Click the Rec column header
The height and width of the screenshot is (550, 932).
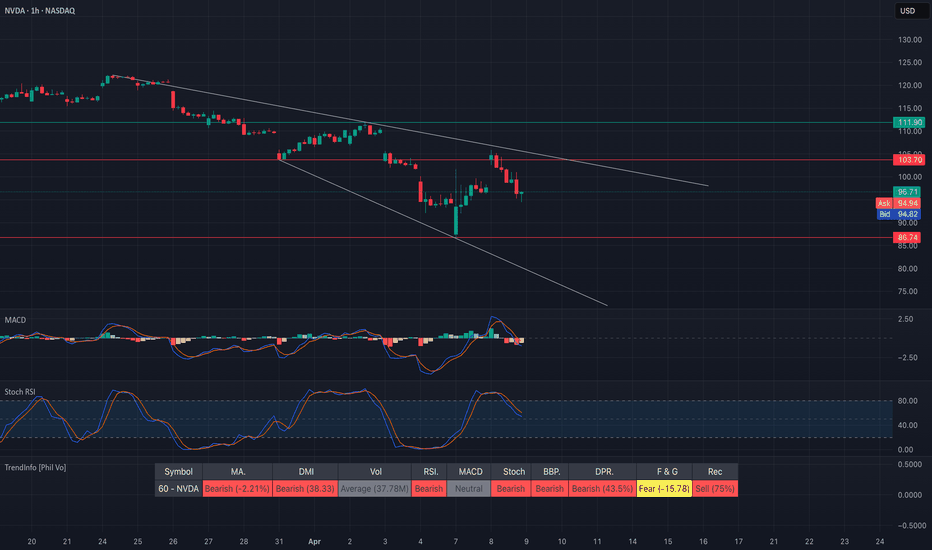pyautogui.click(x=716, y=472)
